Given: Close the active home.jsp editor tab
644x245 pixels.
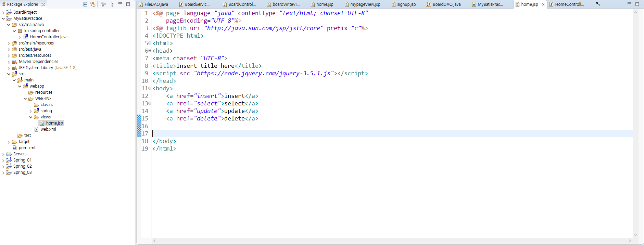Looking at the screenshot, I should click(543, 4).
